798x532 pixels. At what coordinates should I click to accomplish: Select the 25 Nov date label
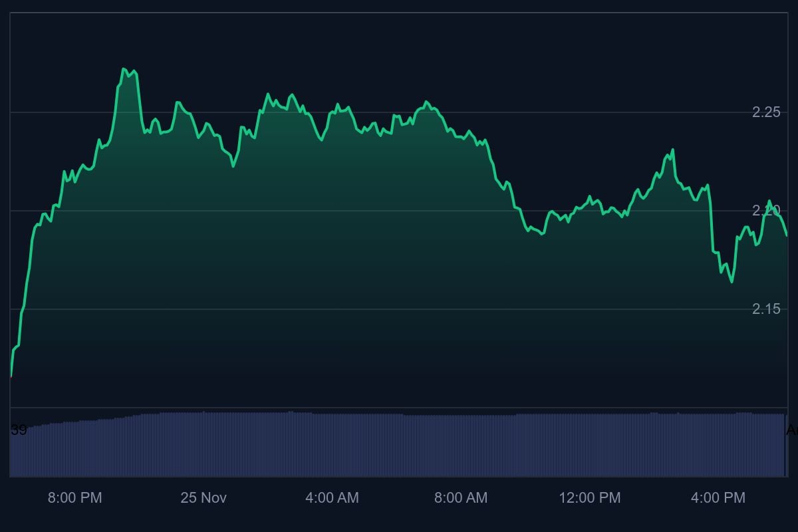[203, 497]
